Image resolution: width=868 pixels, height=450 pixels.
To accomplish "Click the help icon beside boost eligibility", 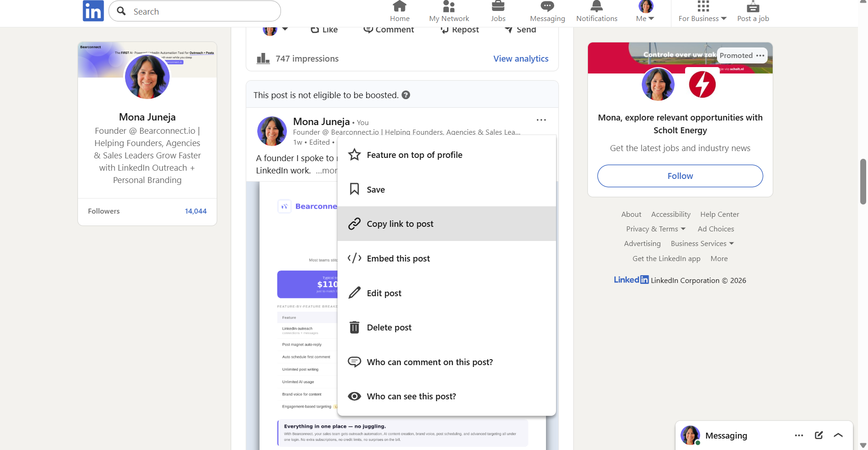I will pos(405,95).
